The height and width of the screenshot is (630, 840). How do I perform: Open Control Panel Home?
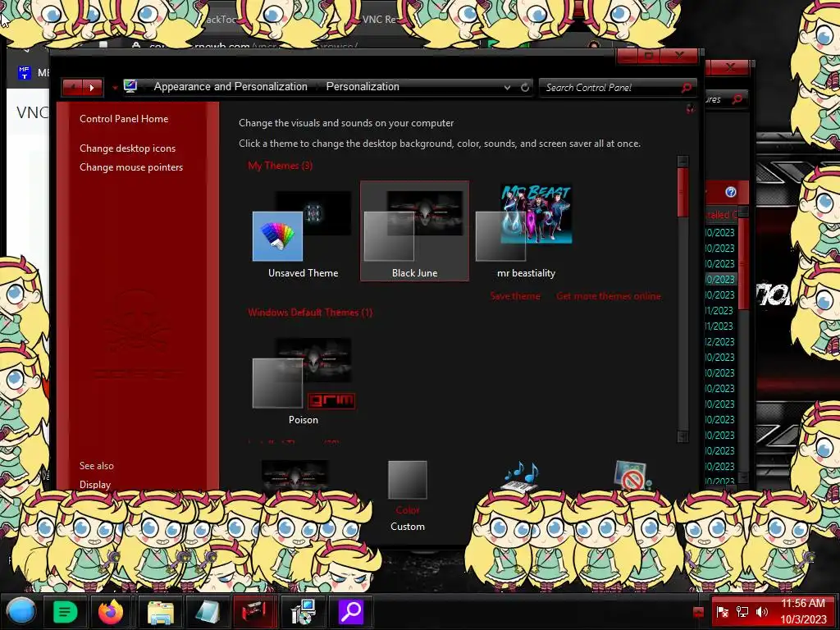click(x=124, y=119)
